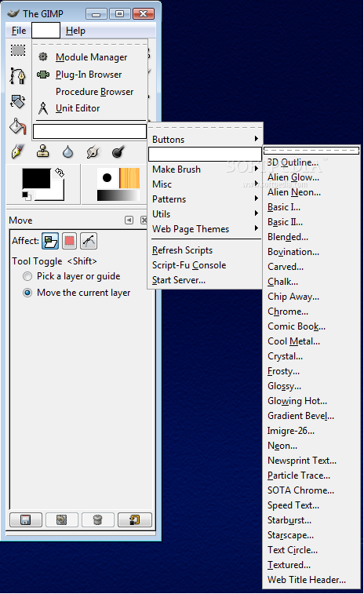The width and height of the screenshot is (364, 594).
Task: Click Start Server...
Action: pos(205,280)
